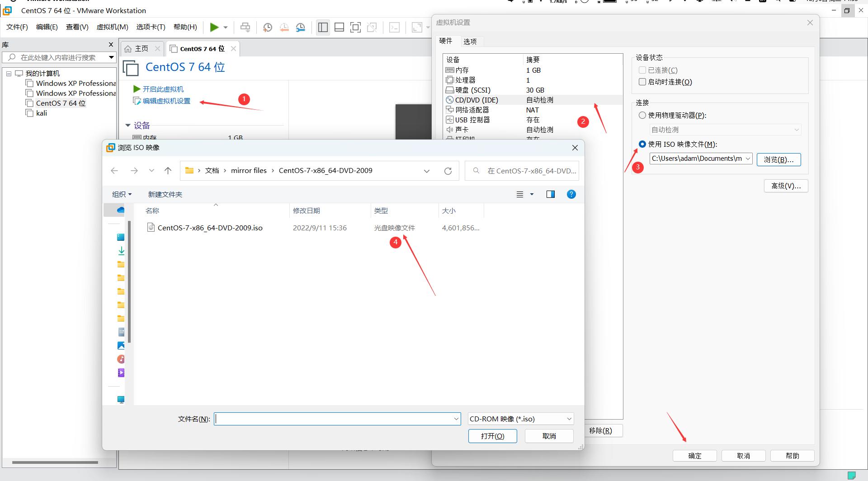The height and width of the screenshot is (481, 868).
Task: Click the 高级(V)... button
Action: click(786, 186)
